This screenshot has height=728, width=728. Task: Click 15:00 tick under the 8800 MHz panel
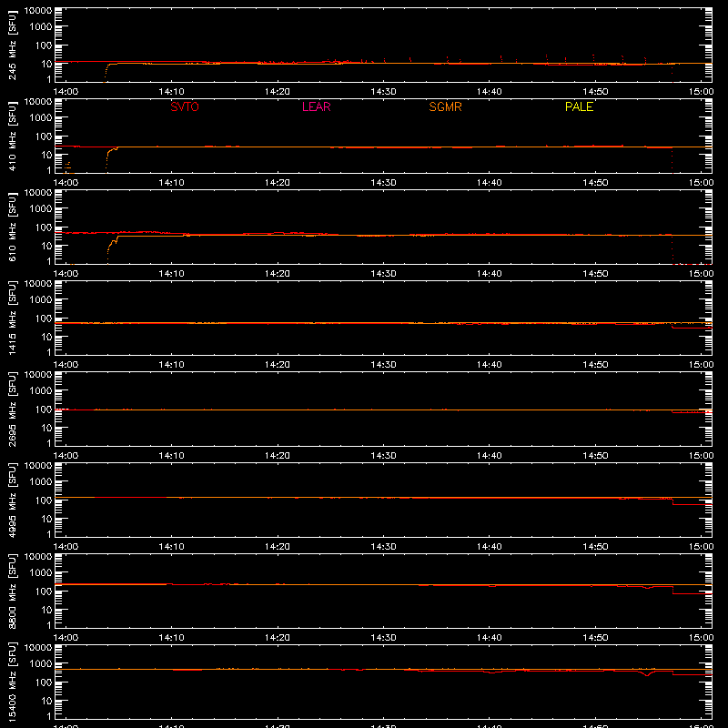[701, 638]
